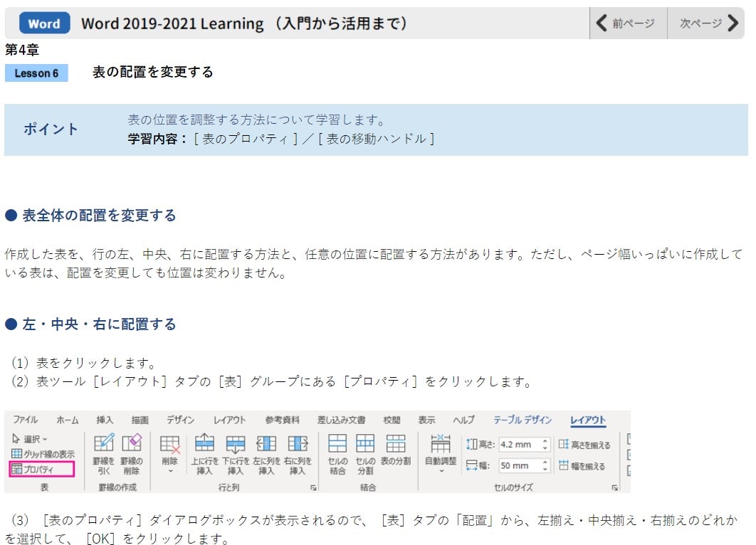Viewport: 756px width, 545px height.
Task: Toggle View Gridlines (グリッド線の表示)
Action: point(43,454)
